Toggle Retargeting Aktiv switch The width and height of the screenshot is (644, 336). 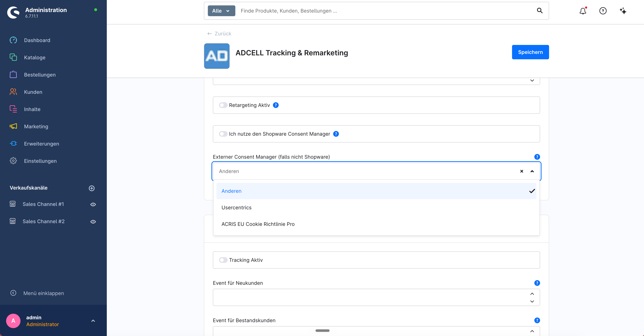pyautogui.click(x=223, y=105)
